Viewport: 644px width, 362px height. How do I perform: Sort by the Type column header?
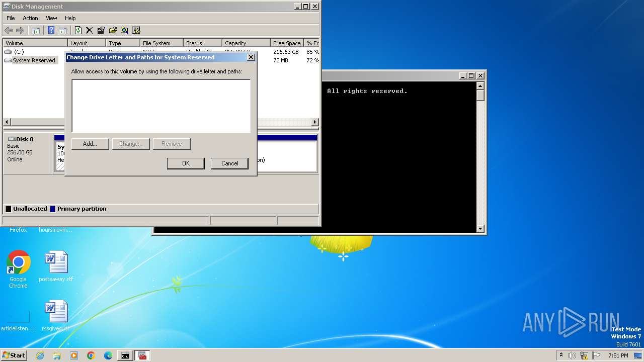tap(123, 43)
